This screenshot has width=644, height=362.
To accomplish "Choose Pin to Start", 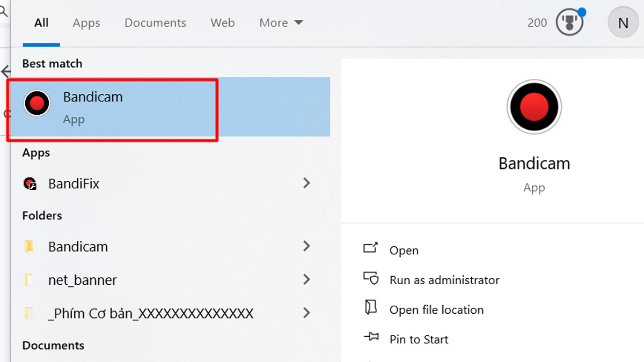I will pos(419,339).
